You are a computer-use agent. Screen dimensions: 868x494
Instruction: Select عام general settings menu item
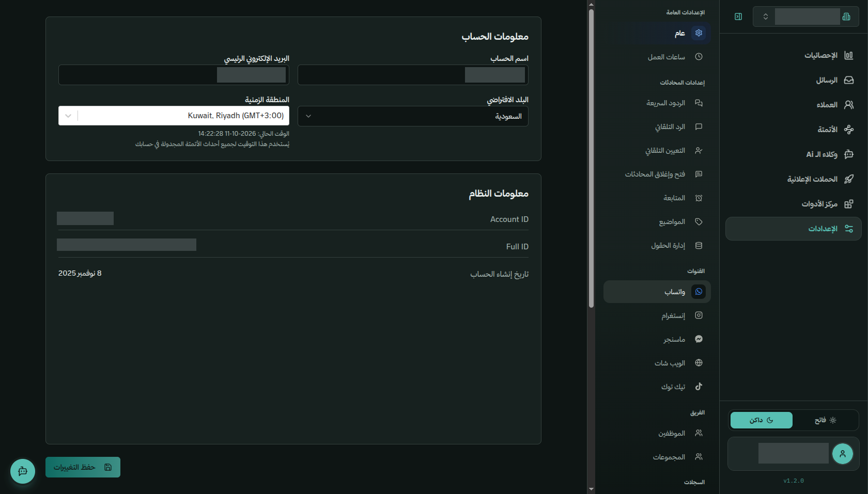pyautogui.click(x=657, y=33)
